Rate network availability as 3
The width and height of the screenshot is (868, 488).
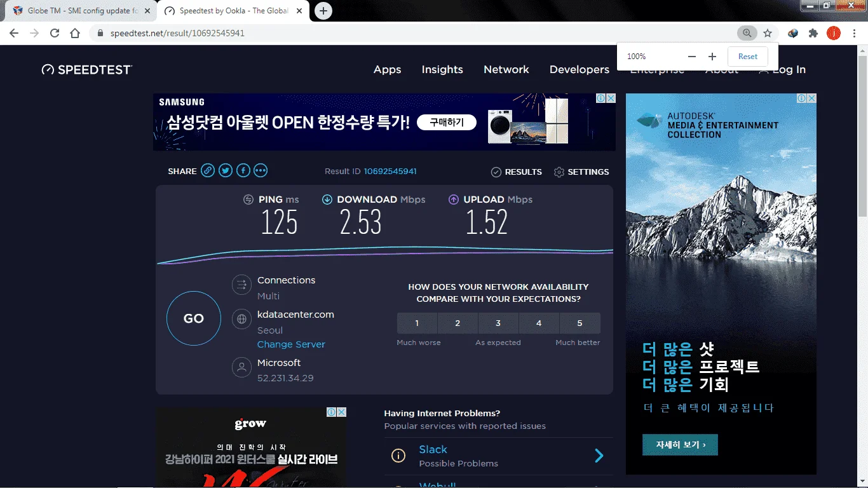(x=498, y=323)
